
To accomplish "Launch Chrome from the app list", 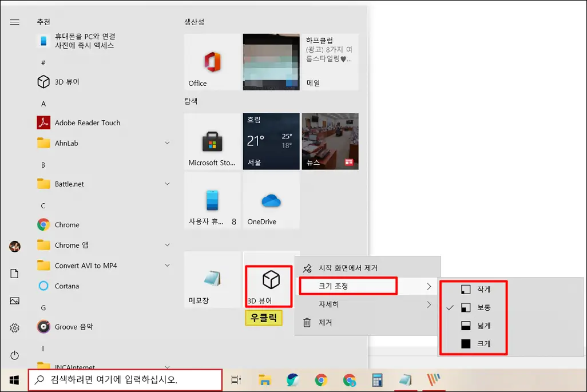I will (67, 225).
